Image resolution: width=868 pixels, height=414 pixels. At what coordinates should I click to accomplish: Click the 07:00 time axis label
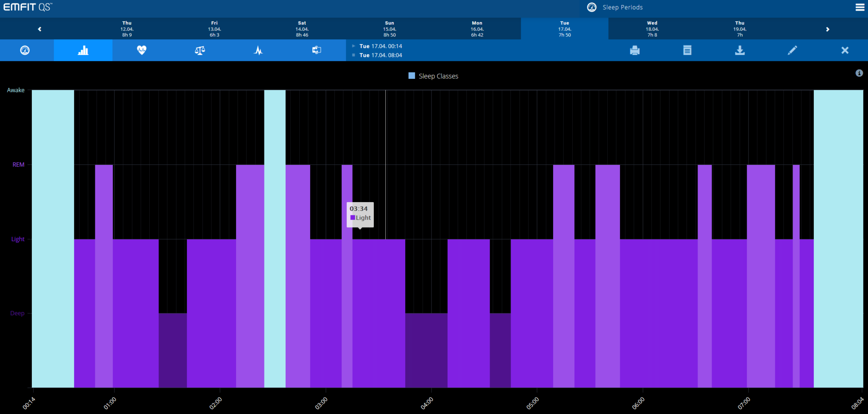click(x=744, y=403)
